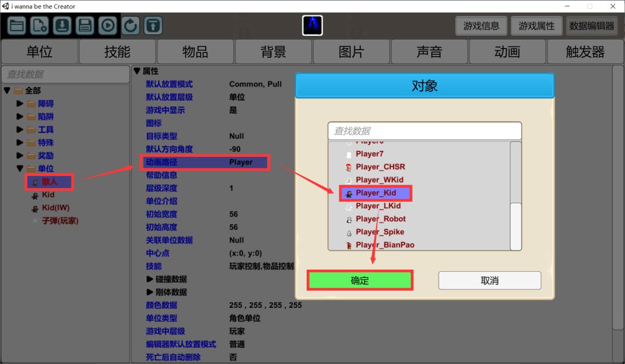This screenshot has height=364, width=625.
Task: Click the open folder toolbar icon
Action: point(17,25)
